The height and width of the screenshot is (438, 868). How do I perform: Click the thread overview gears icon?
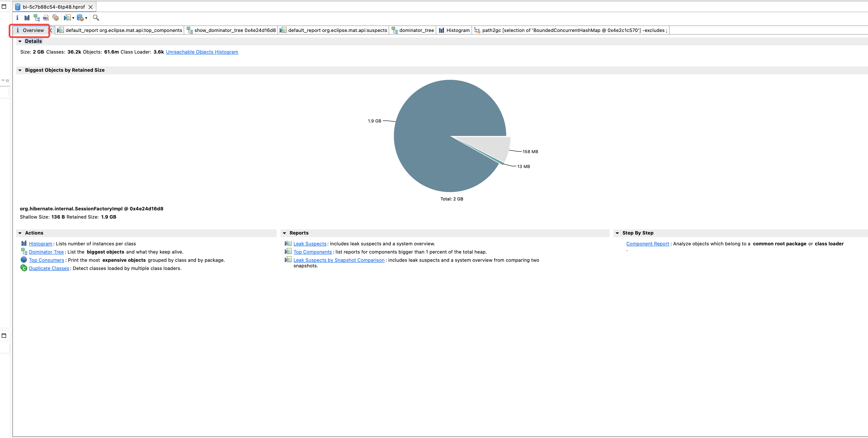click(x=56, y=18)
